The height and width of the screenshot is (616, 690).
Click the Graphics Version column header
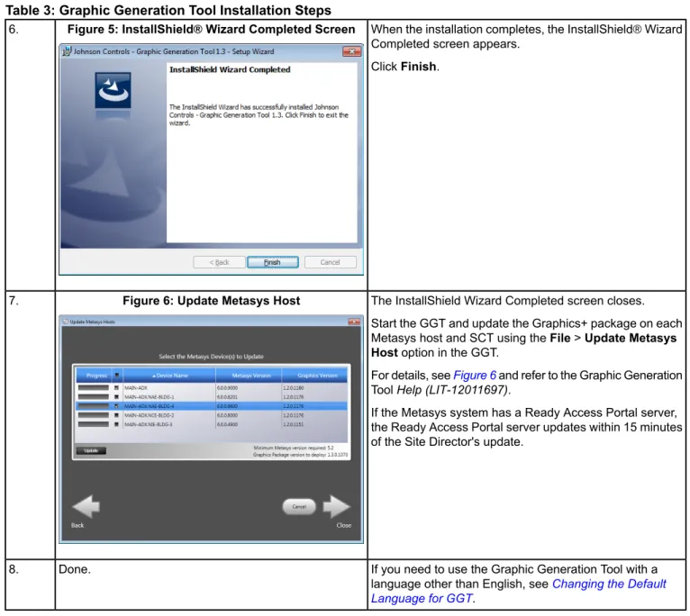315,376
